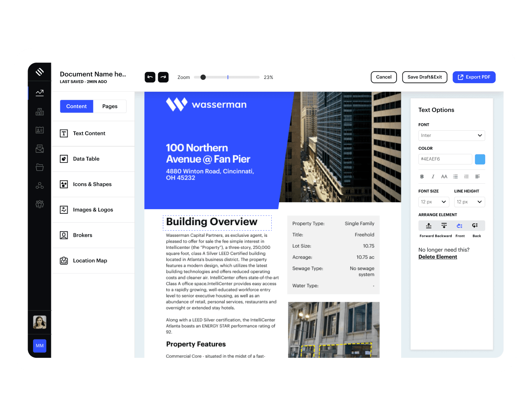Click the 23% zoom value

pos(268,77)
